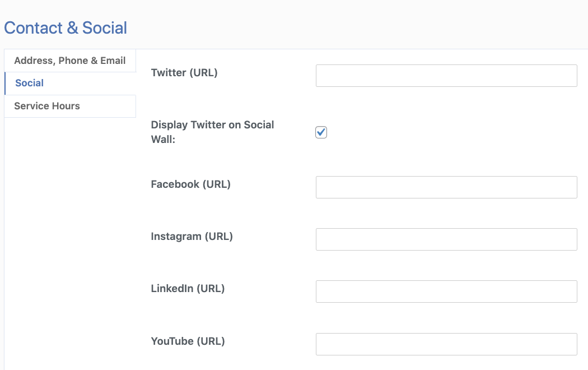Place cursor in Instagram URL field
Screen dimensions: 588x370
click(x=446, y=239)
